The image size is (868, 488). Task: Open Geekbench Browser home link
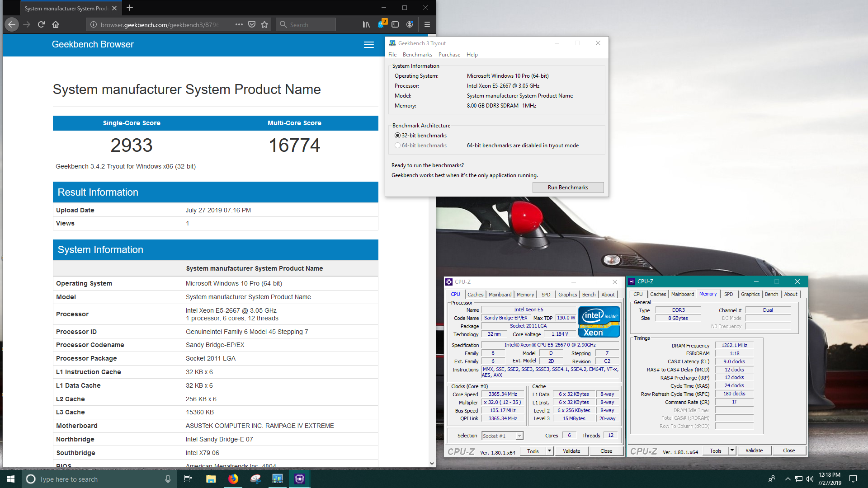(x=93, y=44)
